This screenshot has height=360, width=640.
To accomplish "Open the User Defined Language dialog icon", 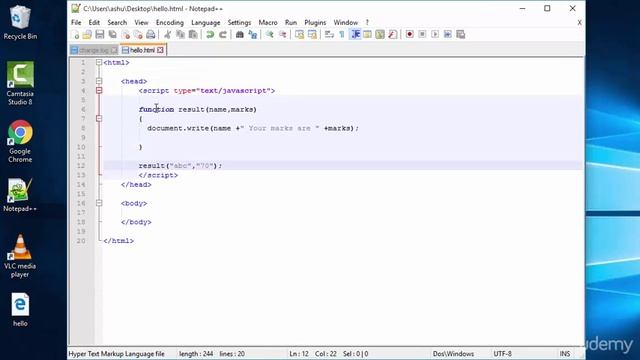I will pyautogui.click(x=367, y=35).
